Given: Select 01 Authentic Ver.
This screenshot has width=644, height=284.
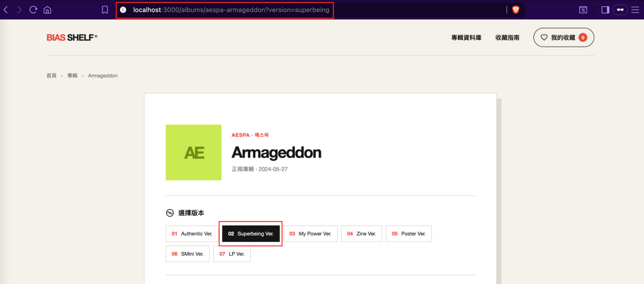Looking at the screenshot, I should coord(192,234).
